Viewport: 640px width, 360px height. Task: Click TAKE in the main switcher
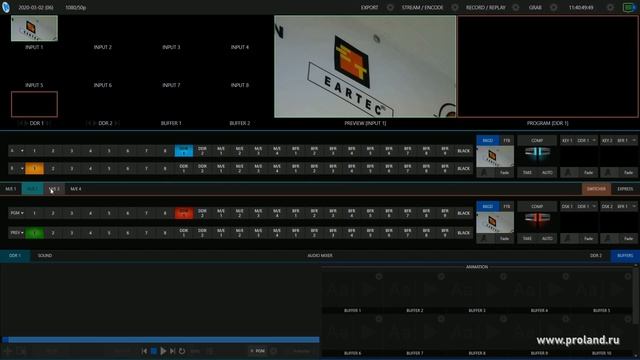tap(527, 238)
